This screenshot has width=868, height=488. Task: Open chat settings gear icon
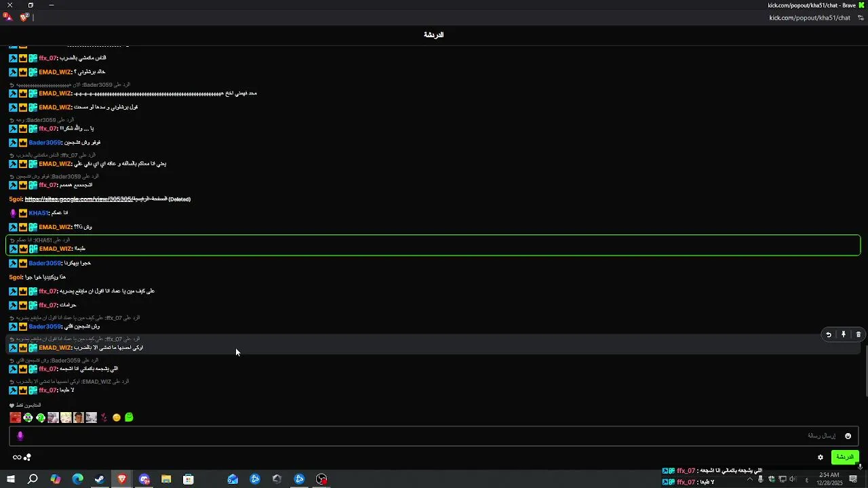pos(820,457)
